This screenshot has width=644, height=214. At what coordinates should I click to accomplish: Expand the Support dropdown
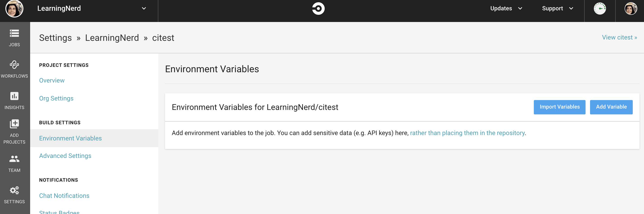point(557,9)
